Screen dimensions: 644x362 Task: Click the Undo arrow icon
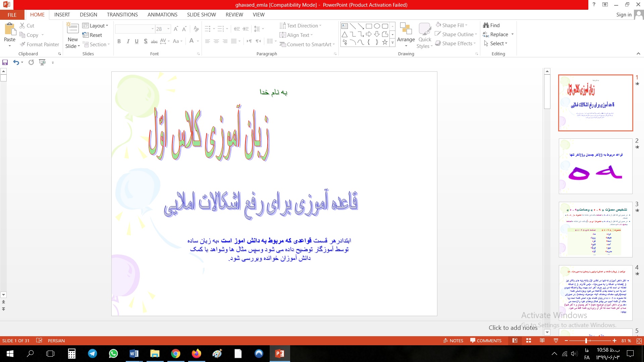16,62
